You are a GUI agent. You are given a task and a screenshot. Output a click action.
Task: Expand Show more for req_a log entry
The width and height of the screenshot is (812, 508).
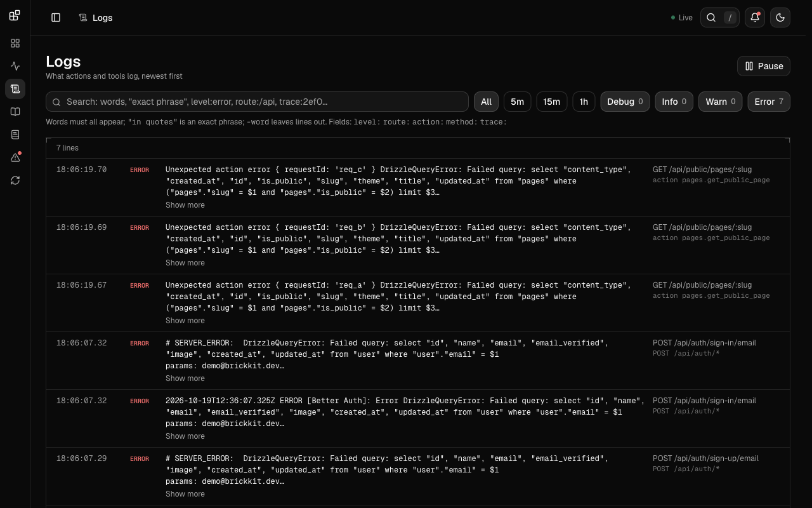click(x=185, y=321)
